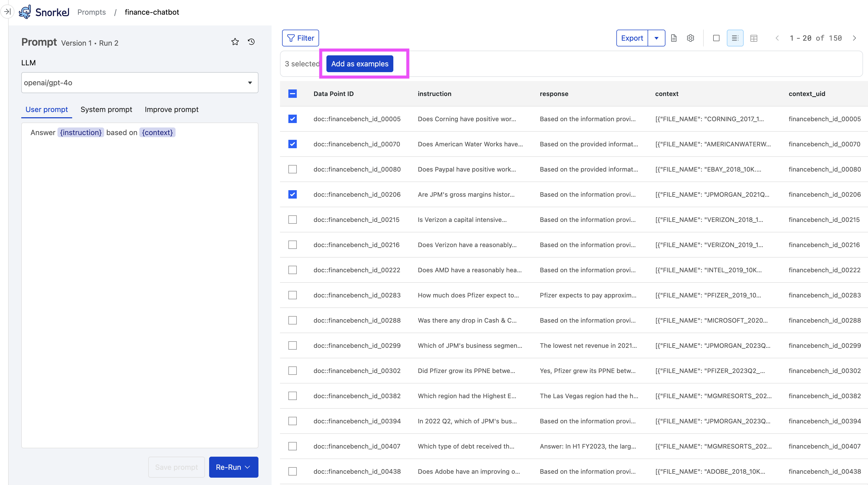Viewport: 868px width, 485px height.
Task: Click doc::financebench_id_00299 ID cell
Action: (357, 345)
